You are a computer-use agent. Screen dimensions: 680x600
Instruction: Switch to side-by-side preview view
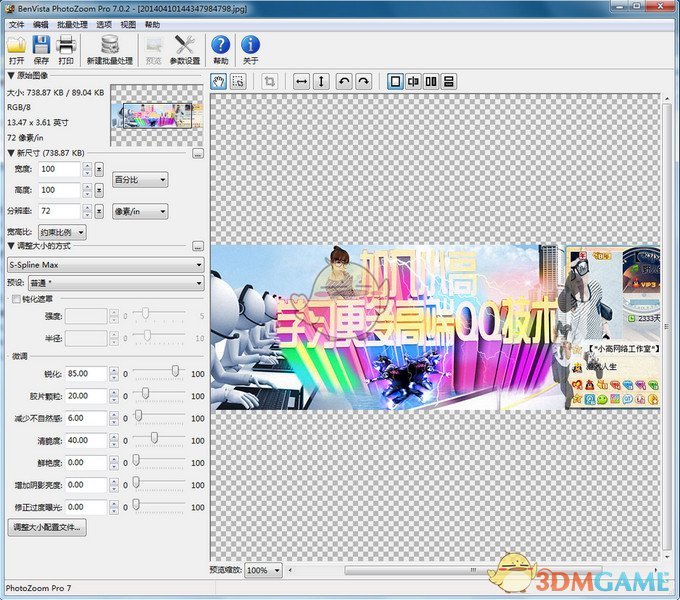click(431, 82)
